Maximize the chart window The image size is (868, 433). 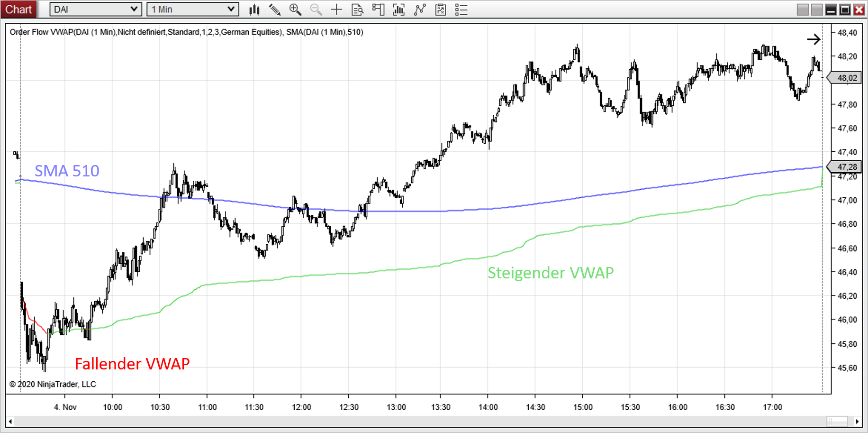click(x=845, y=9)
